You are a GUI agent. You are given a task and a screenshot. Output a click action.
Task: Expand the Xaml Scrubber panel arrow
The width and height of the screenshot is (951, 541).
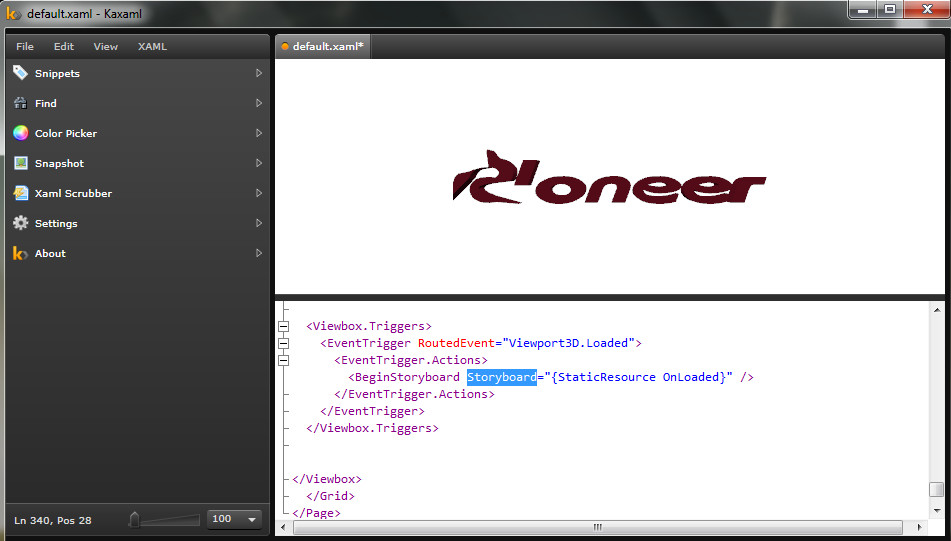(x=259, y=193)
